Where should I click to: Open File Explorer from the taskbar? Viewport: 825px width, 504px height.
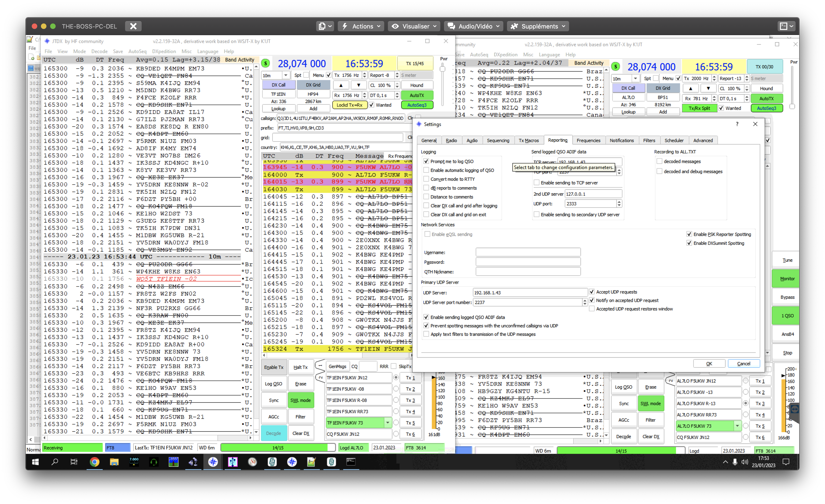tap(114, 462)
